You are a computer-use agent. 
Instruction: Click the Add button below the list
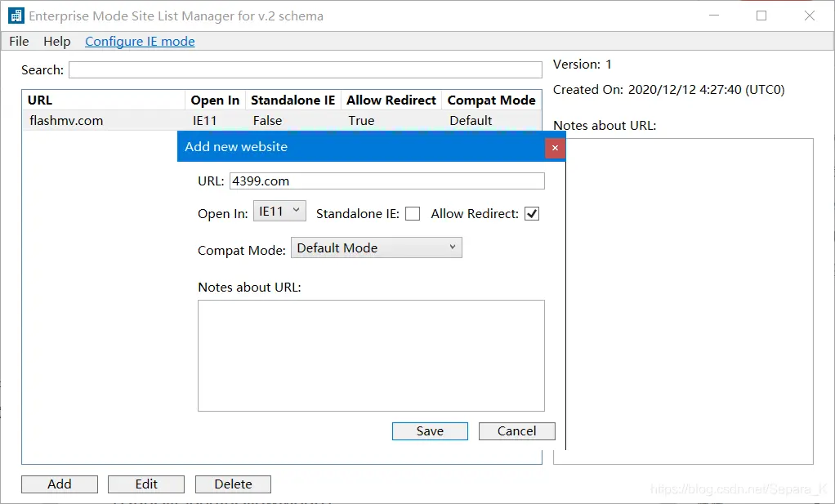(60, 484)
